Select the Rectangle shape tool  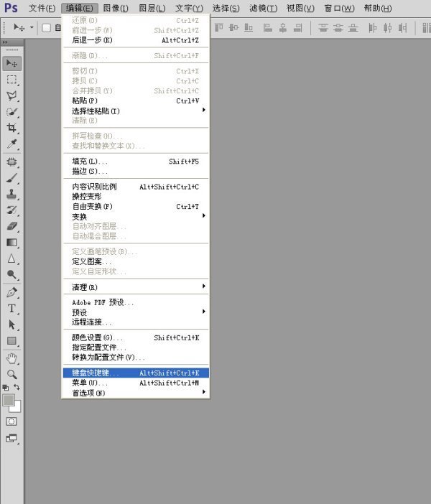[x=12, y=341]
